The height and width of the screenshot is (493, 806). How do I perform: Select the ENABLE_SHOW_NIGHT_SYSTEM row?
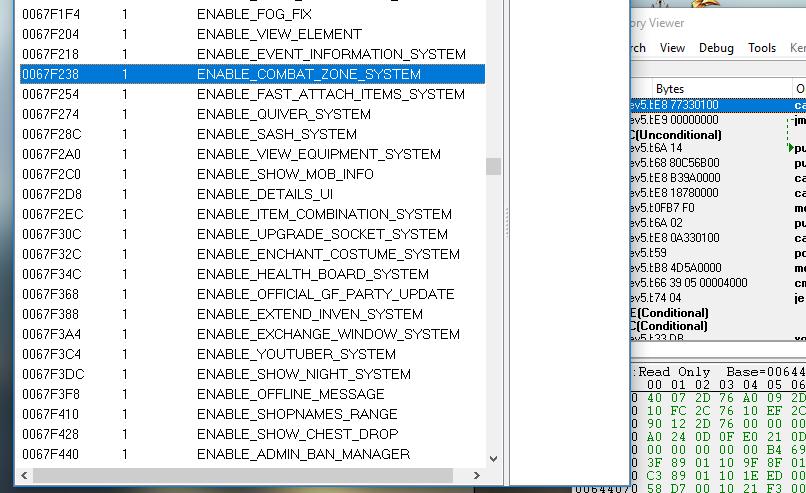click(x=252, y=374)
